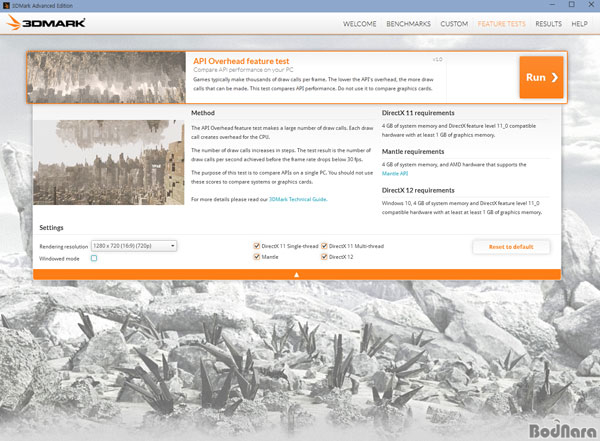Click the API Overhead feature test title
Viewport: 600px width, 441px height.
[241, 61]
